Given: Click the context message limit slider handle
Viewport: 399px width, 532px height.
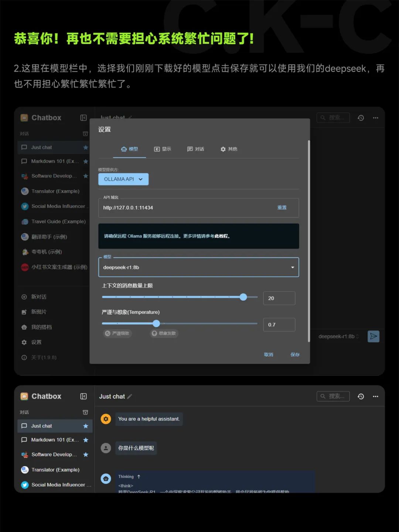Looking at the screenshot, I should (x=243, y=297).
